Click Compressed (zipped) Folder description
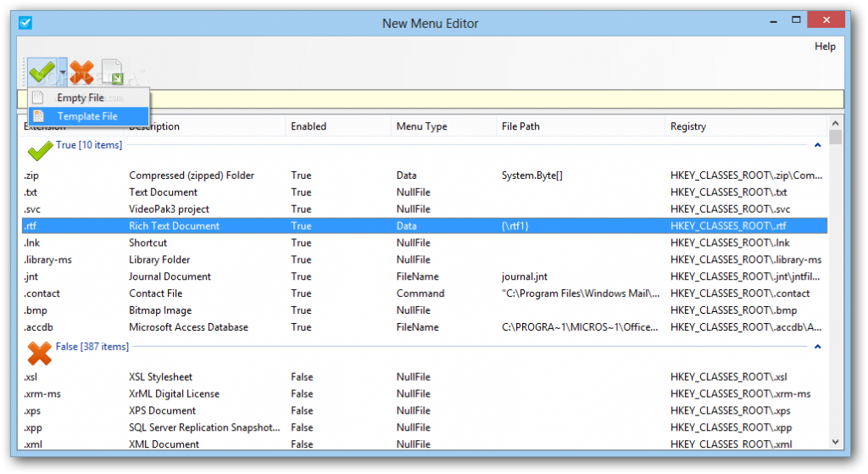 (x=192, y=176)
